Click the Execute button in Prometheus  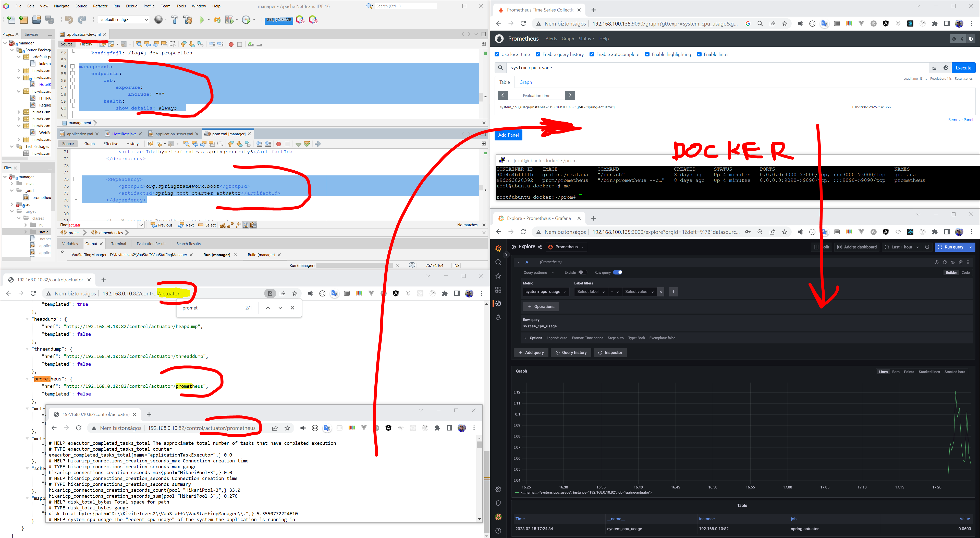pyautogui.click(x=963, y=67)
